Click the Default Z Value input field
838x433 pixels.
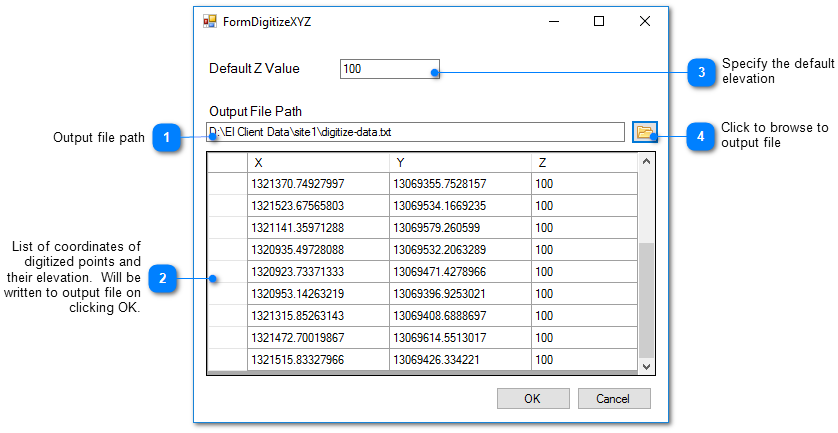click(388, 69)
